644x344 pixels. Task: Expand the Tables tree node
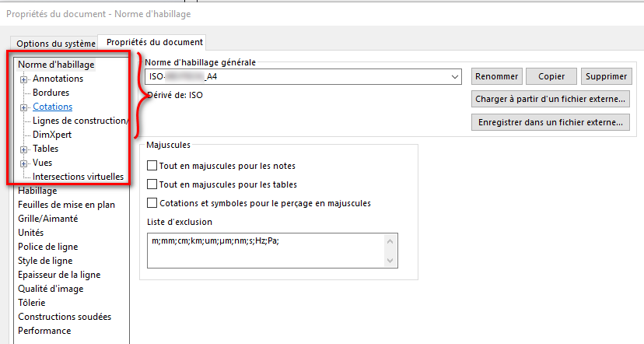(x=24, y=149)
